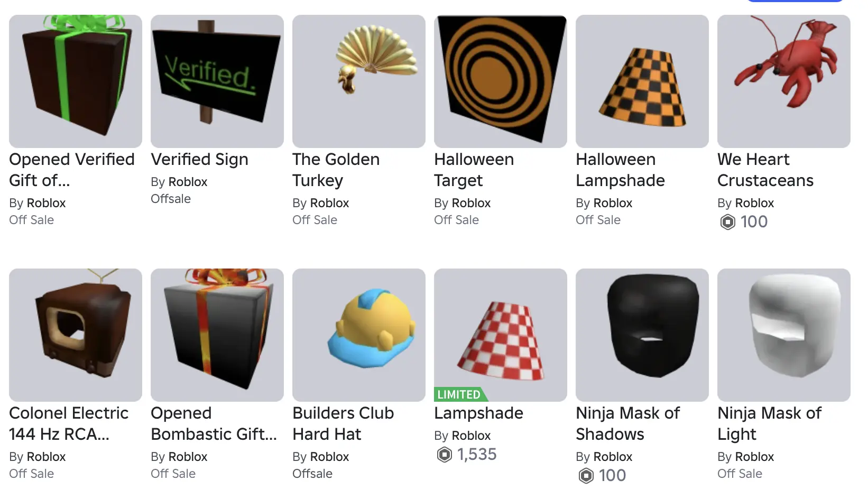Open the red lobster We Heart Crustaceans image
Image resolution: width=868 pixels, height=499 pixels.
(x=784, y=81)
